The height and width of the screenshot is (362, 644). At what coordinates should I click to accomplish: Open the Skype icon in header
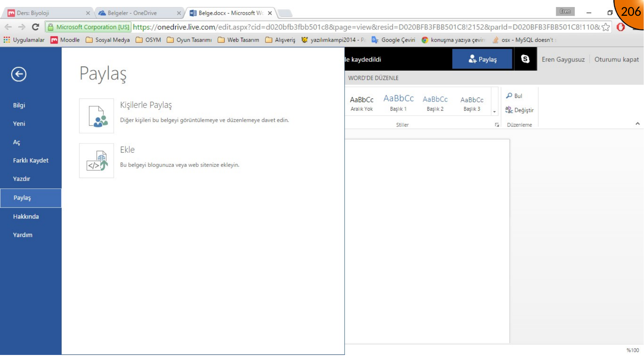(525, 59)
